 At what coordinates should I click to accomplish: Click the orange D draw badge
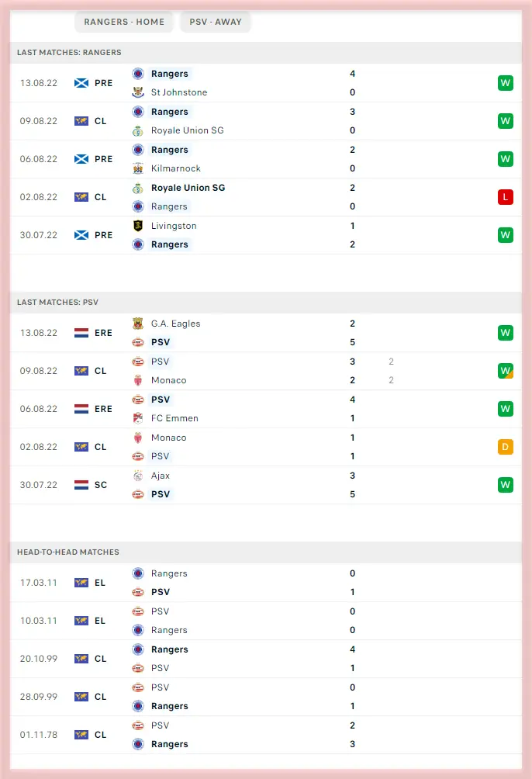pos(506,447)
